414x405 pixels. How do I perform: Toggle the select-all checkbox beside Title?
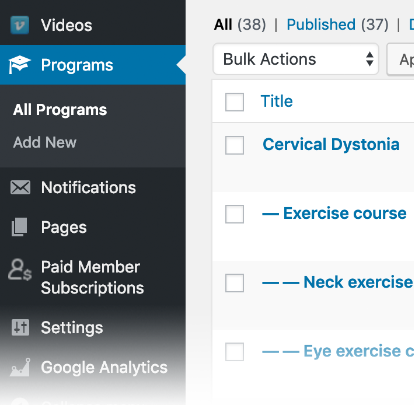pos(234,102)
